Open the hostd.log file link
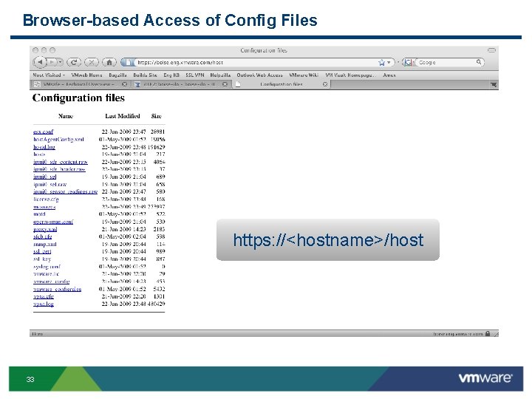 pyautogui.click(x=44, y=147)
